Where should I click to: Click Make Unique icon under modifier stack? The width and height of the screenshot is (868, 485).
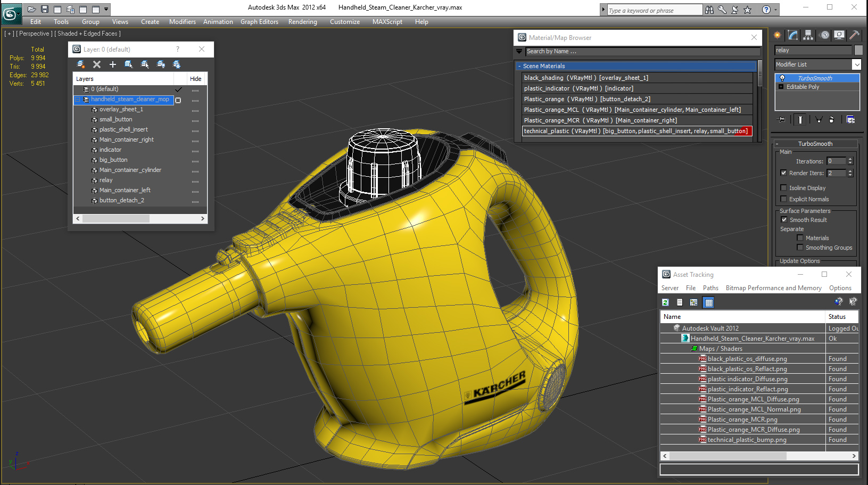click(819, 120)
